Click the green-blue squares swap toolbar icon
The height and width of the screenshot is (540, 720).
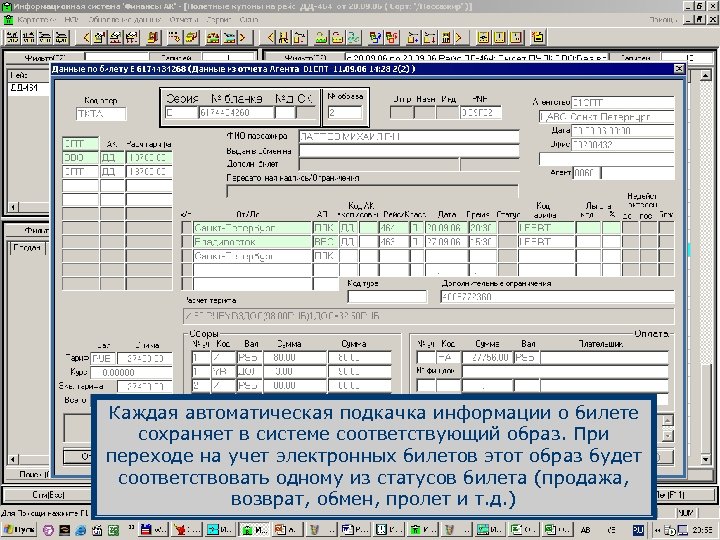[x=376, y=38]
